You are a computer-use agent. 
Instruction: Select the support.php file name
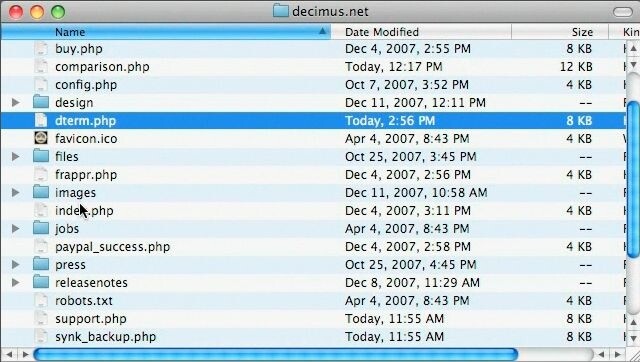(x=91, y=319)
